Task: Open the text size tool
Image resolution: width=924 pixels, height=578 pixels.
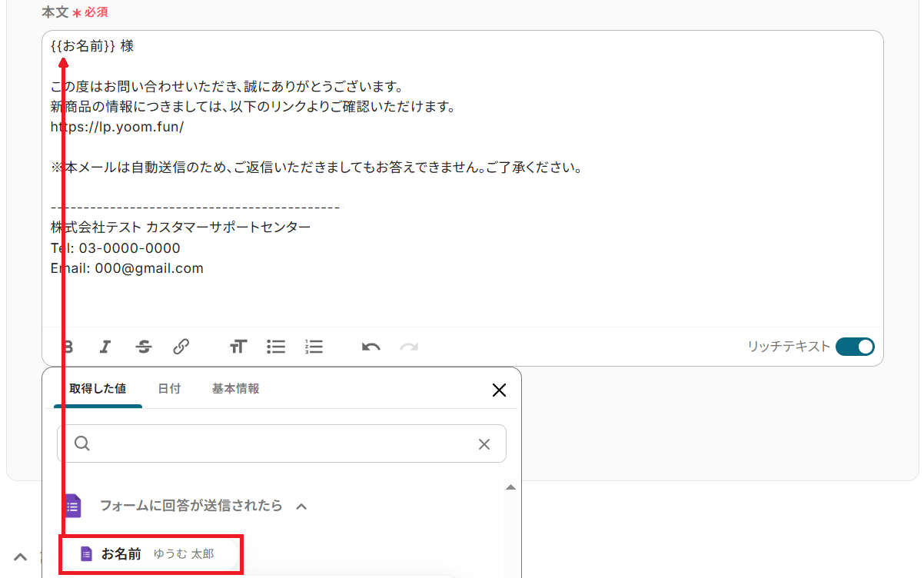Action: tap(238, 347)
